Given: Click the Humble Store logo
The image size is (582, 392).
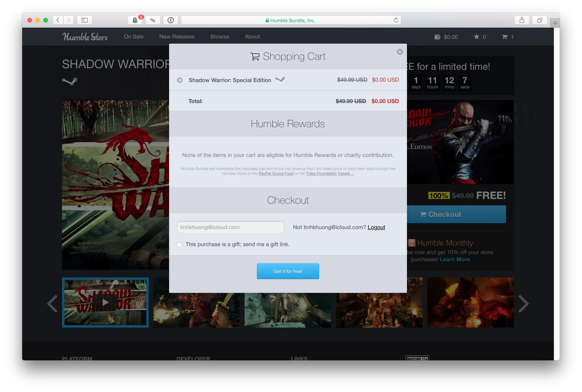Looking at the screenshot, I should tap(85, 37).
